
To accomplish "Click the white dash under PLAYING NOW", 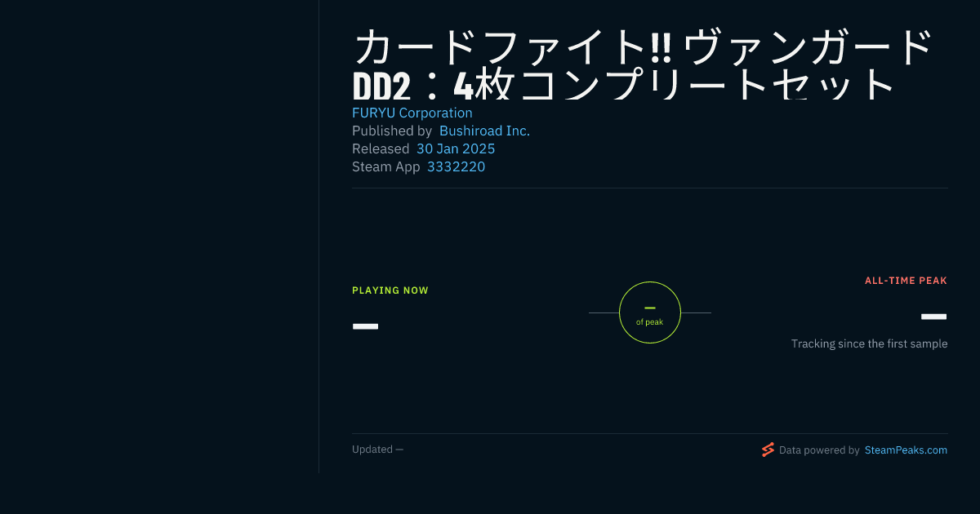I will pyautogui.click(x=365, y=326).
